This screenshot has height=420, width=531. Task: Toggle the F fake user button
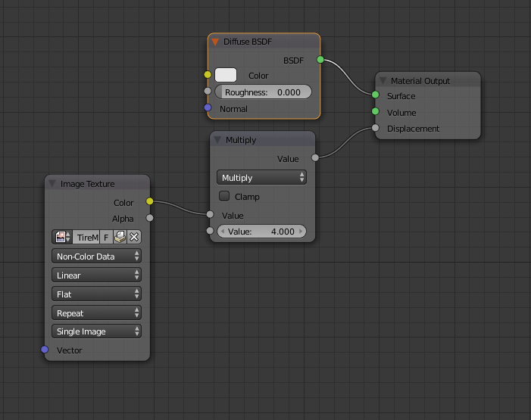click(106, 238)
